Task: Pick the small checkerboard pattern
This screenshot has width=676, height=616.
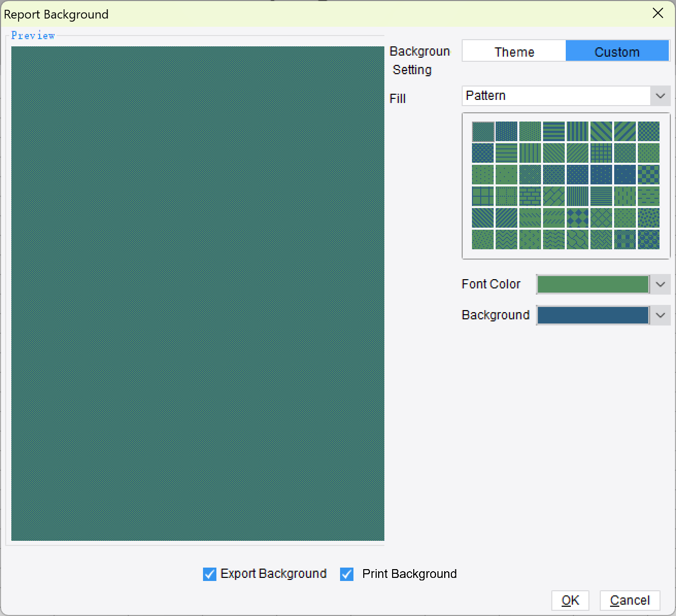Action: click(649, 131)
